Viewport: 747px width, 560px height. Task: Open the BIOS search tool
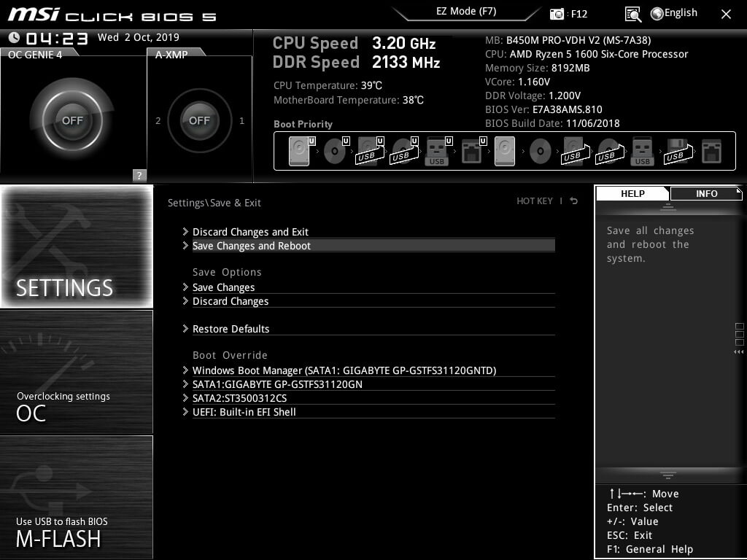click(632, 15)
